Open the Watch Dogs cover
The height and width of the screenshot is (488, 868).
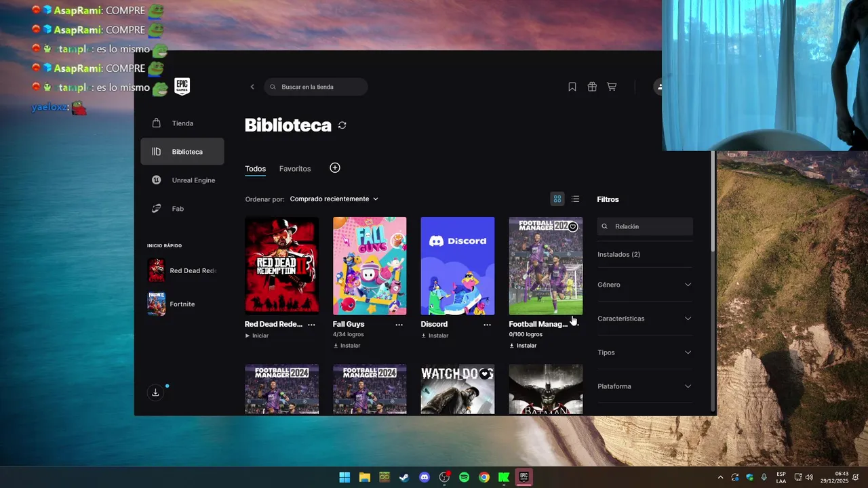pos(458,390)
